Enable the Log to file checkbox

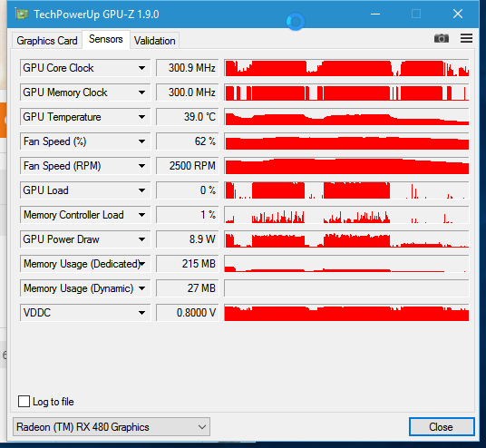(24, 401)
